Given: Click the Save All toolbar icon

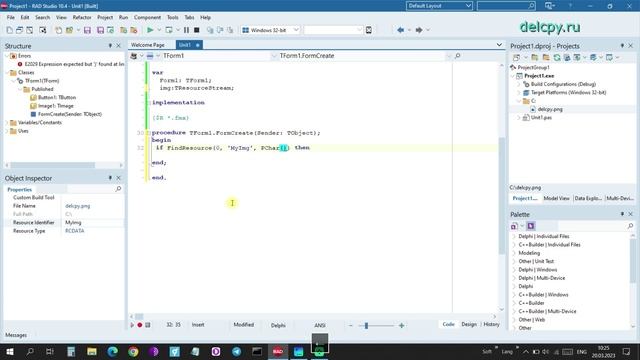Looking at the screenshot, I should [100, 30].
